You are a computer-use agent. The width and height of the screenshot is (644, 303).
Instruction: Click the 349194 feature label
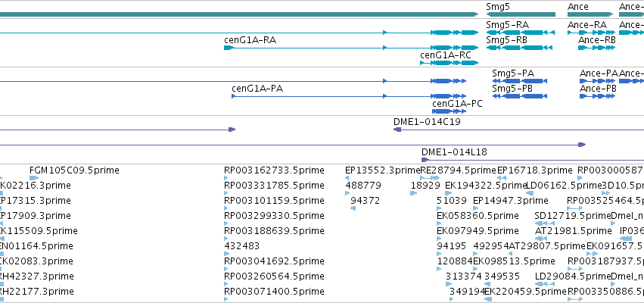click(468, 292)
